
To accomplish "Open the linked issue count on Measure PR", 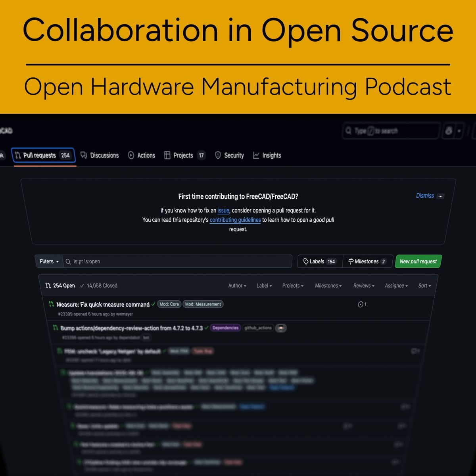I will click(x=362, y=304).
